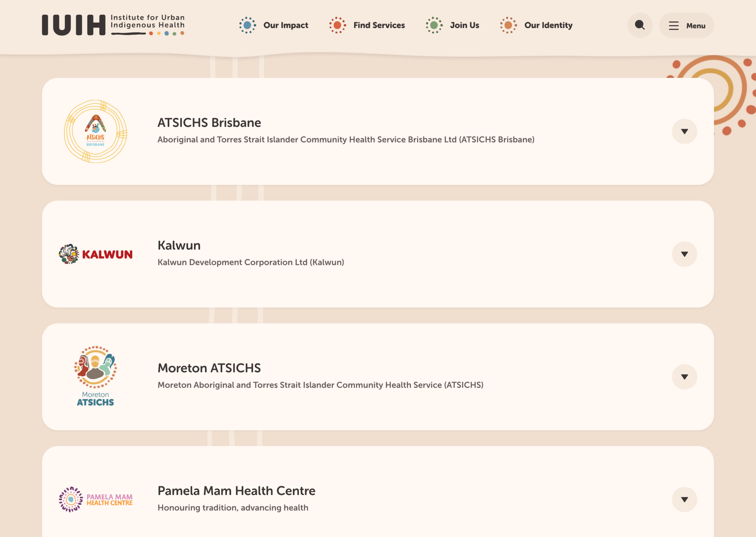Select the Pamela Mam Health Centre heading
The height and width of the screenshot is (537, 756).
[x=236, y=491]
